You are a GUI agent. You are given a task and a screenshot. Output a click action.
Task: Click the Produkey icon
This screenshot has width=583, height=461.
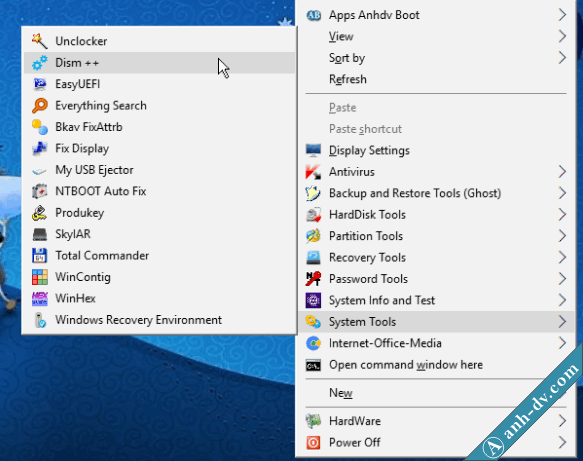39,213
